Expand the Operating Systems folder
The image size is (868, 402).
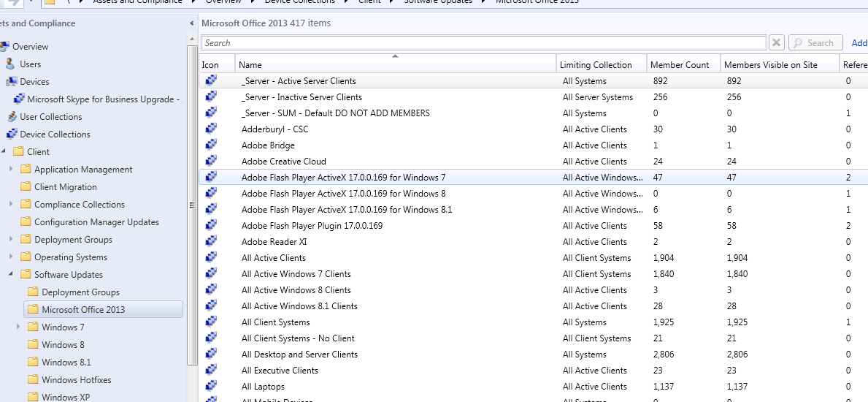11,257
